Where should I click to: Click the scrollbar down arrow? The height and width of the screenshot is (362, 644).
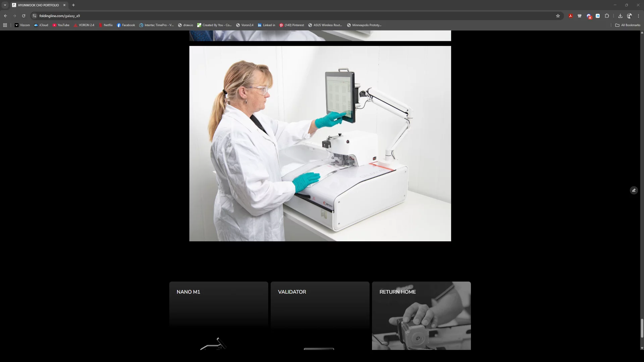tap(642, 348)
